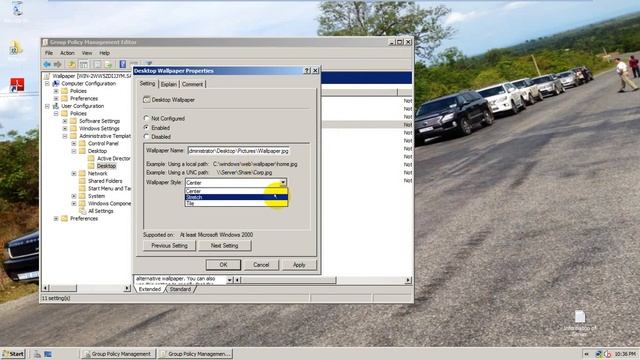
Task: Switch to the Explain tab
Action: point(169,84)
